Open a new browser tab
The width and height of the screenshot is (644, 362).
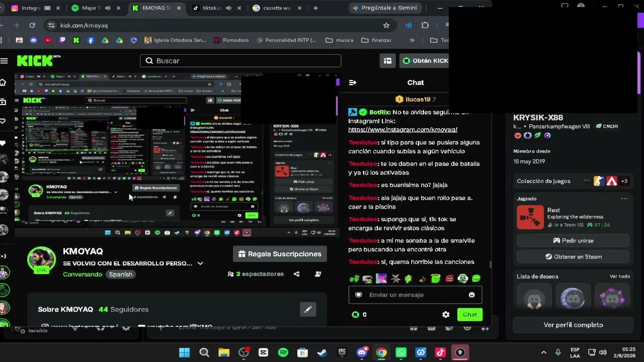[x=315, y=8]
